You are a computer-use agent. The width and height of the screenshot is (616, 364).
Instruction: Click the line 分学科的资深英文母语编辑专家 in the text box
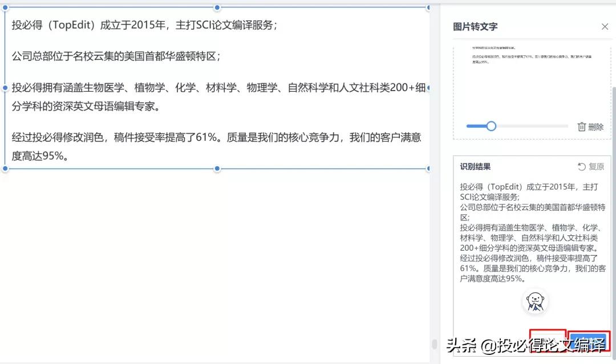[86, 107]
